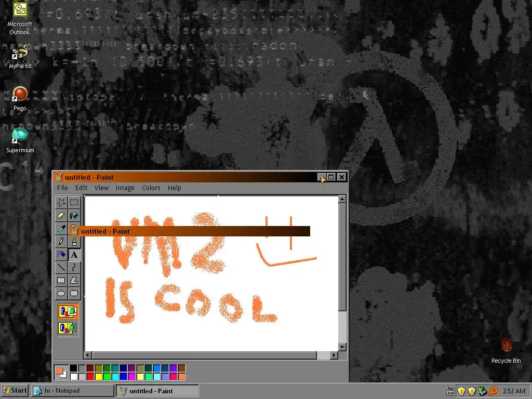The width and height of the screenshot is (532, 399).
Task: Click the 2:52 AM clock
Action: 514,391
